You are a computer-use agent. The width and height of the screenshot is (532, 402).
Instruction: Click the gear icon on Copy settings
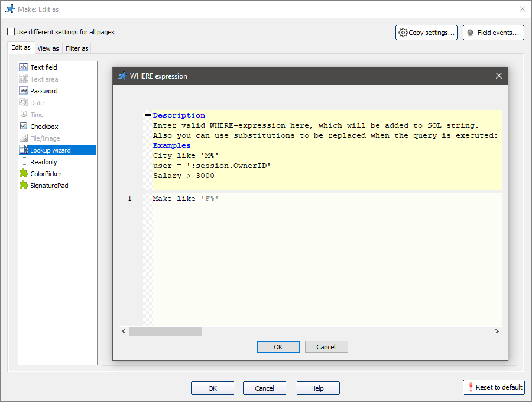coord(403,33)
